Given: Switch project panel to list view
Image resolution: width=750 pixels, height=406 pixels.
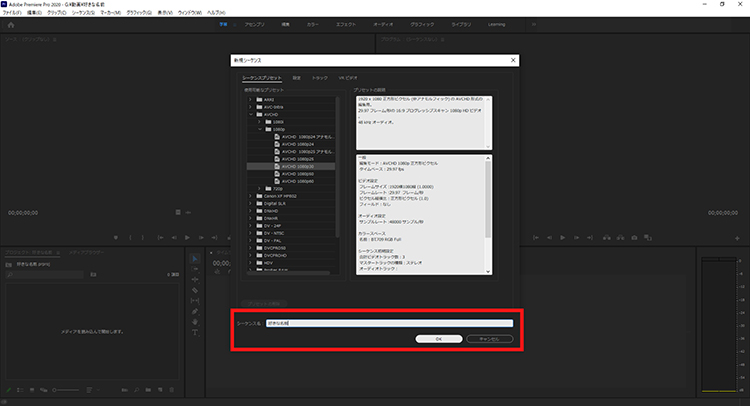Looking at the screenshot, I should pos(20,390).
